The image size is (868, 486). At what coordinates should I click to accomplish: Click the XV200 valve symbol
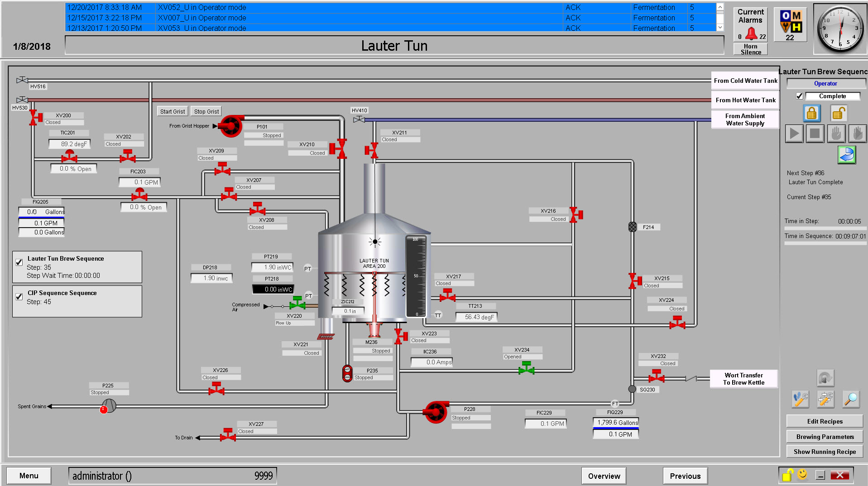coord(35,117)
